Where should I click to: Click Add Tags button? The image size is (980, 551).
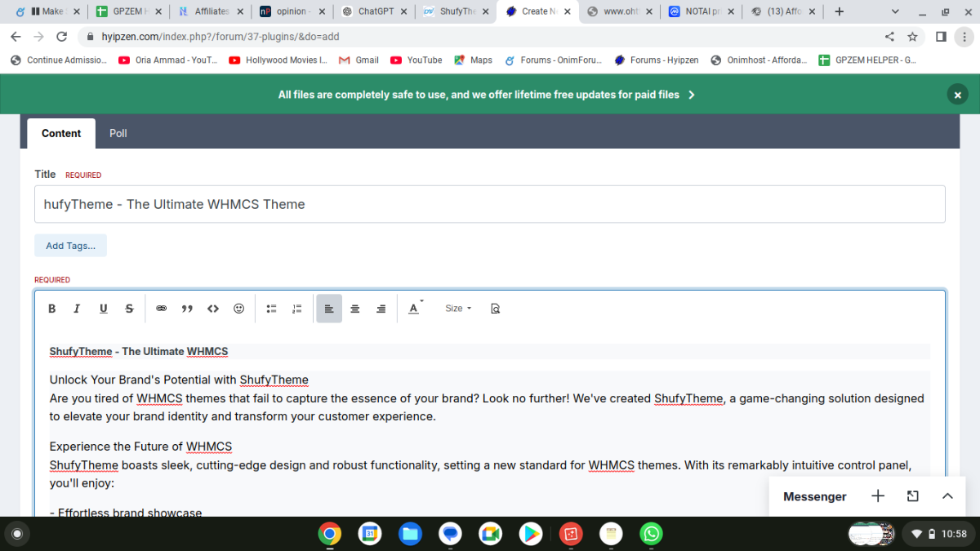[x=70, y=246]
